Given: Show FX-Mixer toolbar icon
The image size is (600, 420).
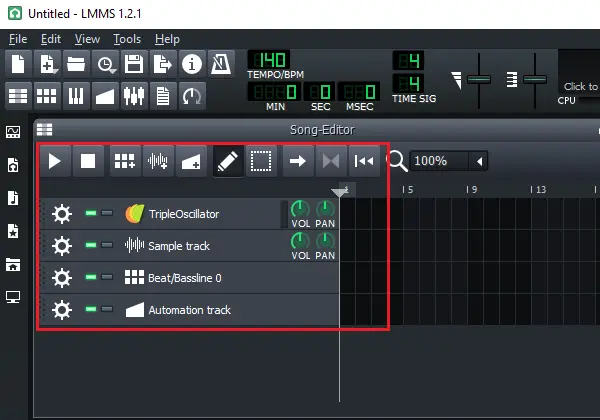Looking at the screenshot, I should tap(134, 96).
